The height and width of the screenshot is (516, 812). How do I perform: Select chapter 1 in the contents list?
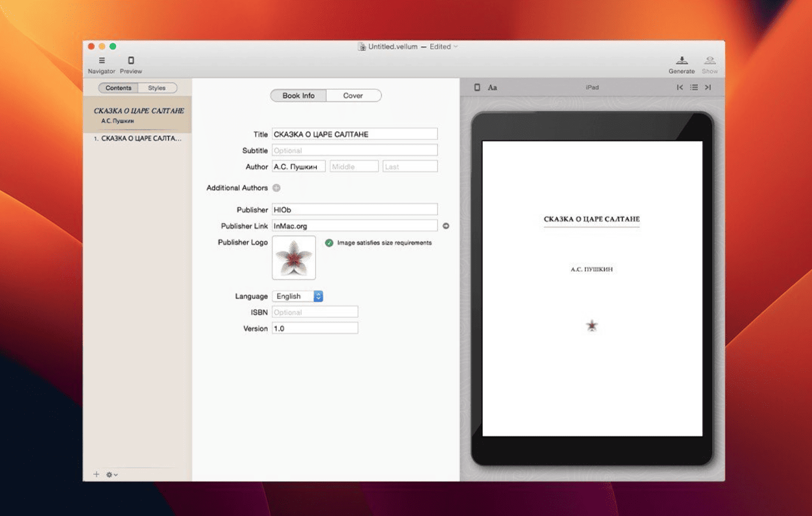point(138,138)
